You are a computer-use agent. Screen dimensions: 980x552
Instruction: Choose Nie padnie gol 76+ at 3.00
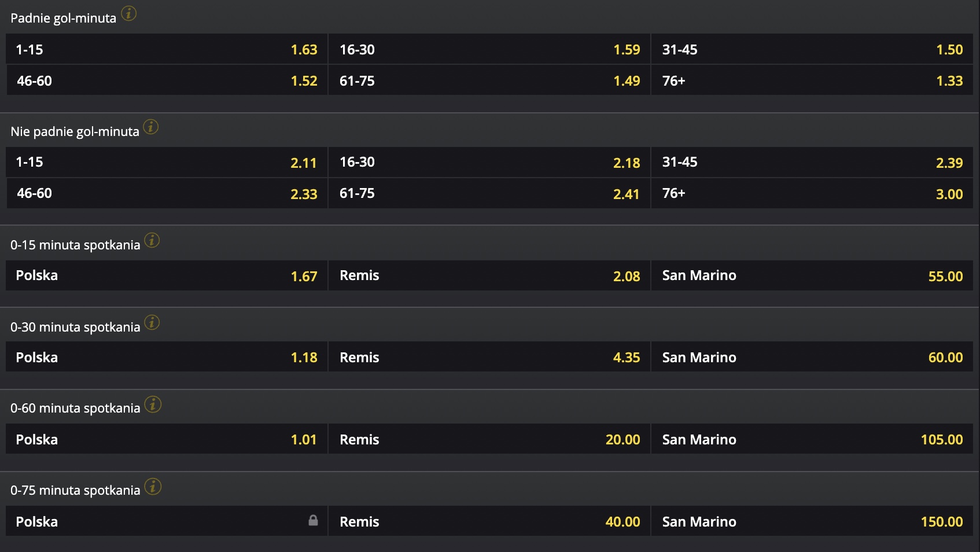[x=812, y=193]
